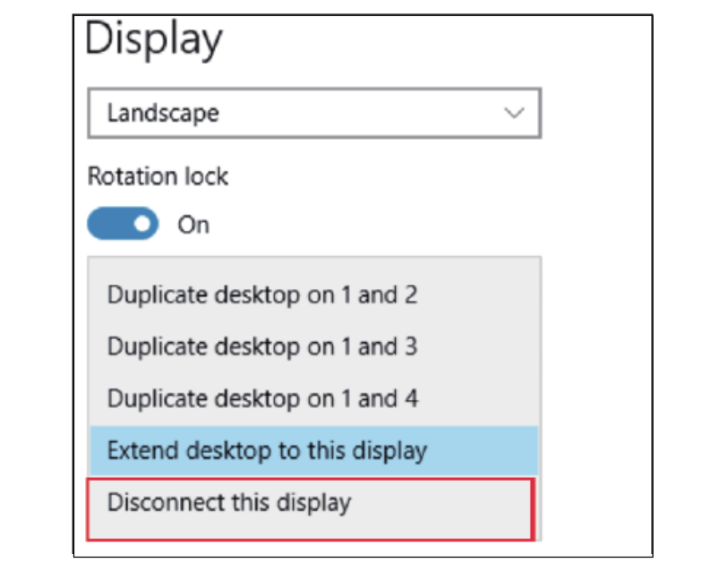Select Duplicate desktop on 1 and 2

coord(261,294)
